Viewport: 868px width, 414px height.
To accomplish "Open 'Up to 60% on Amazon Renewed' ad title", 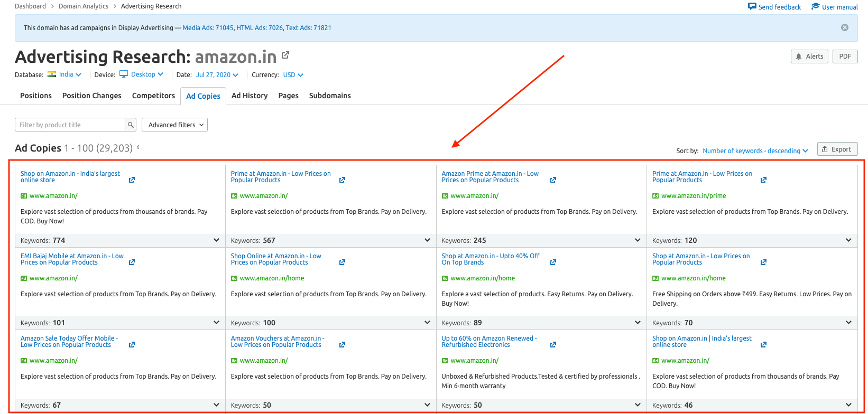I will tap(489, 342).
